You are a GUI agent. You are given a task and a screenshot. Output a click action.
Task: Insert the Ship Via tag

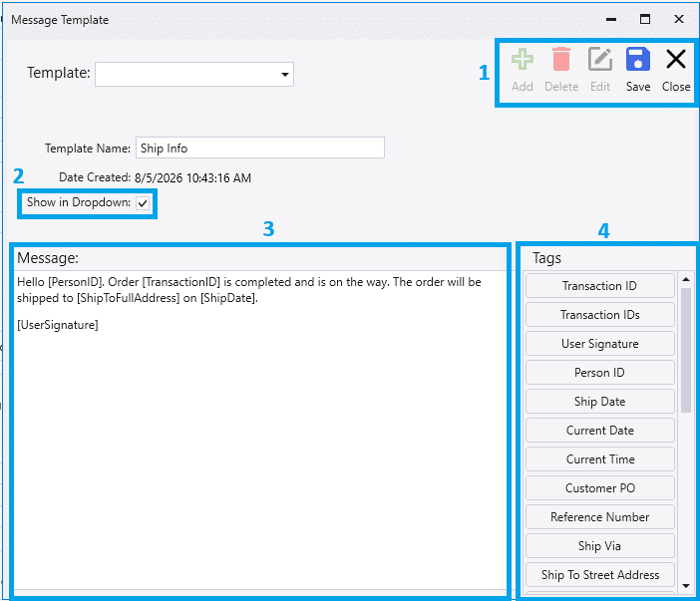[599, 545]
